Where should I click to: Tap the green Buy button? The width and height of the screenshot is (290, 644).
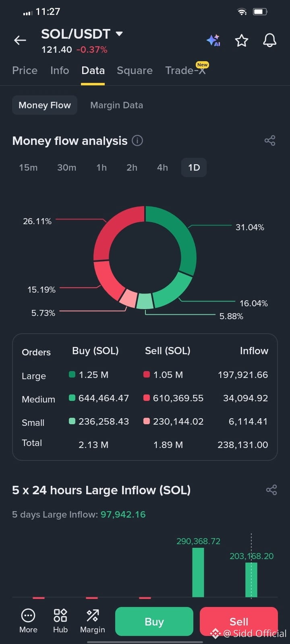[x=154, y=621]
